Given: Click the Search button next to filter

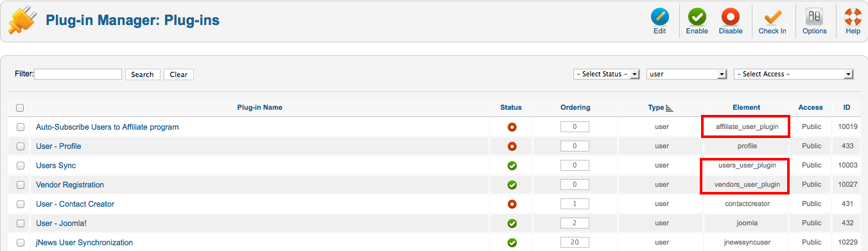Looking at the screenshot, I should [x=143, y=74].
